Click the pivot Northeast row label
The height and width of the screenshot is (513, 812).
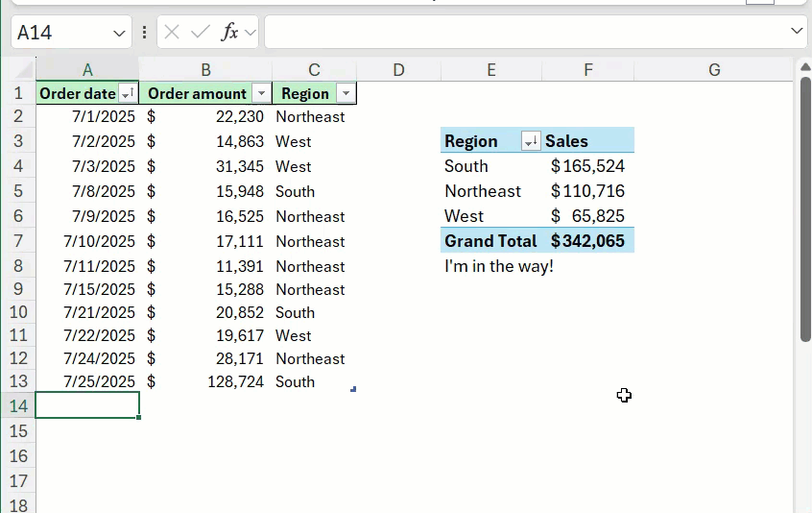point(491,190)
